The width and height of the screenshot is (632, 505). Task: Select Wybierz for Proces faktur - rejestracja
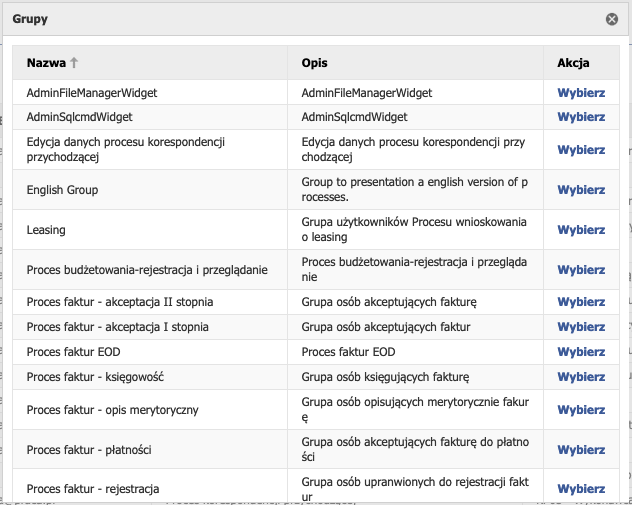click(x=581, y=489)
